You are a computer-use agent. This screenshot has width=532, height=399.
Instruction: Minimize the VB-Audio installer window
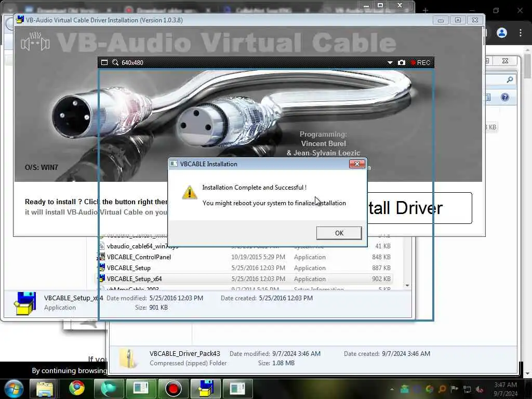[441, 20]
